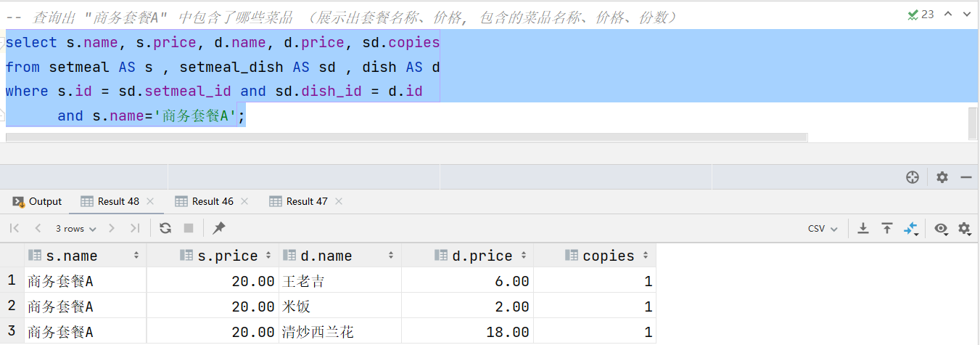Open the tool window gear options
This screenshot has height=345, width=980.
pos(942,177)
